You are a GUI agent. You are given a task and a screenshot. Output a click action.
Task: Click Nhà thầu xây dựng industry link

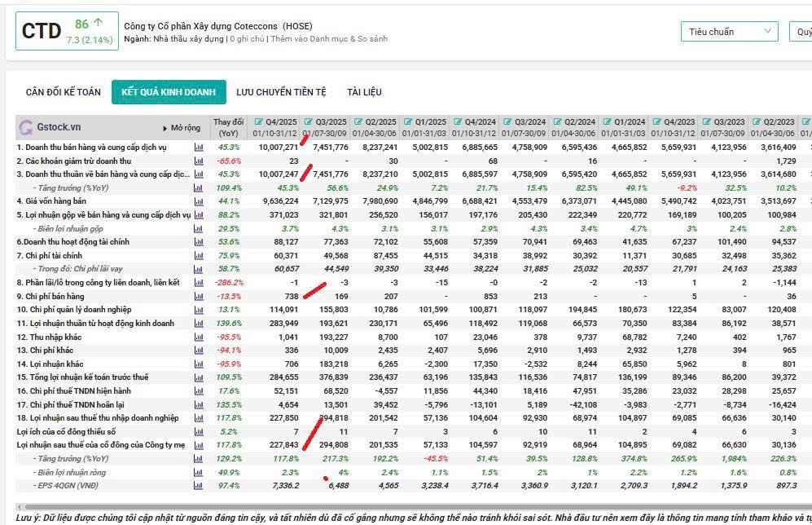(x=188, y=39)
